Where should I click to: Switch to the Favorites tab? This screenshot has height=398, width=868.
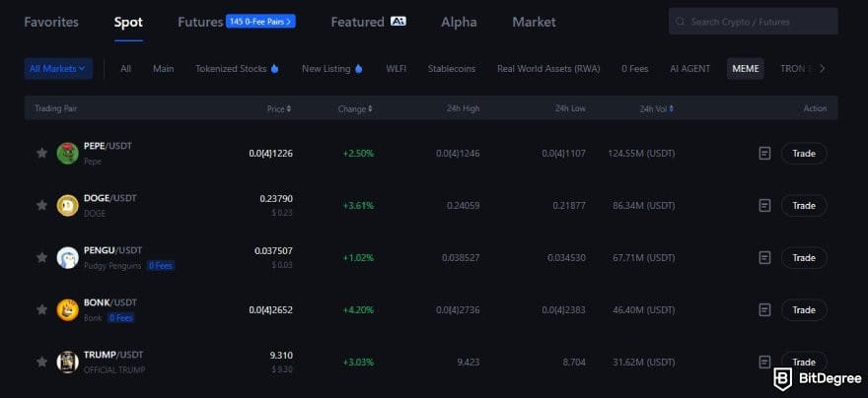coord(51,22)
